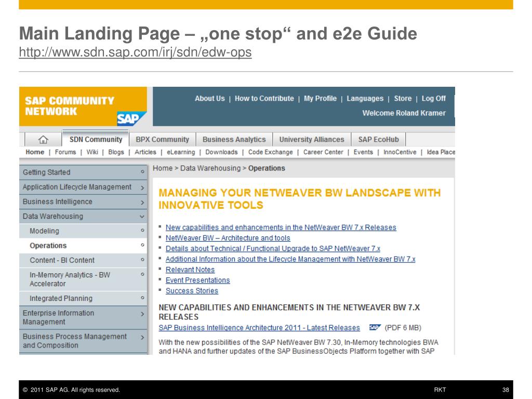Expand Application Lifecycle Management arrow

tap(142, 188)
